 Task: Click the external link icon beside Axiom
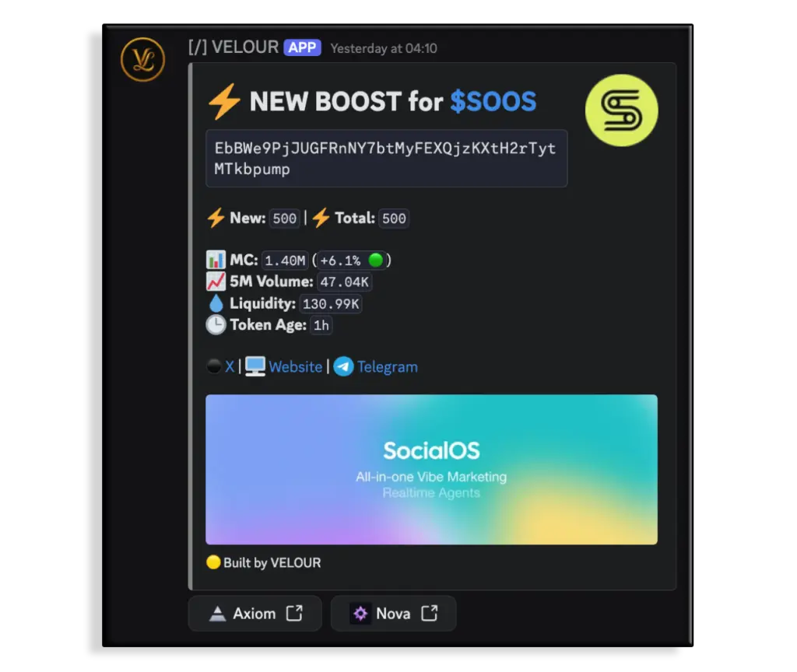[294, 613]
